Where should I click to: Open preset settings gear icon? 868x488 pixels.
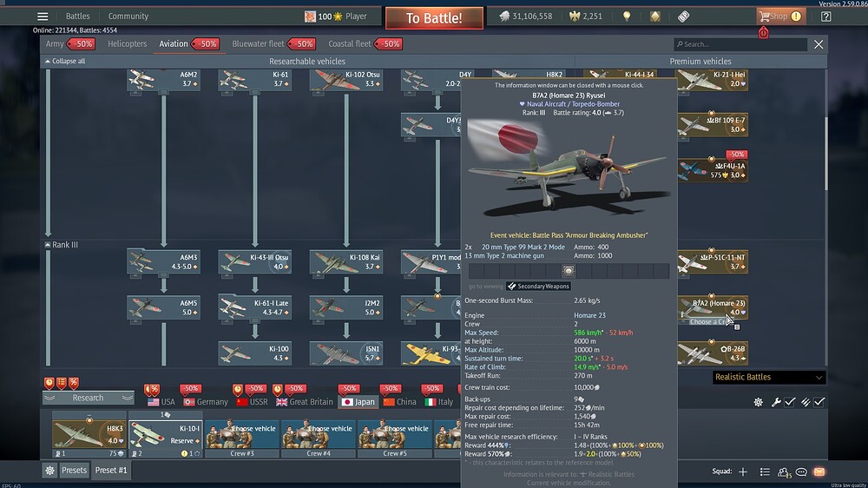(49, 471)
